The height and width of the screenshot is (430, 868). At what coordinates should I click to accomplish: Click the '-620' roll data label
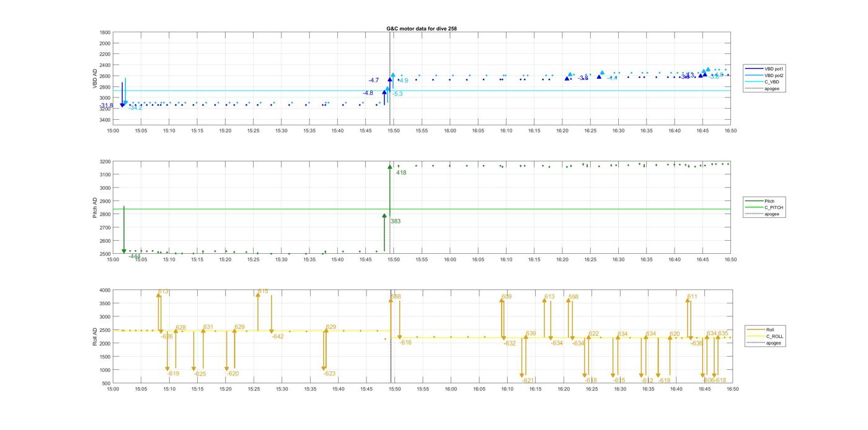coord(232,374)
